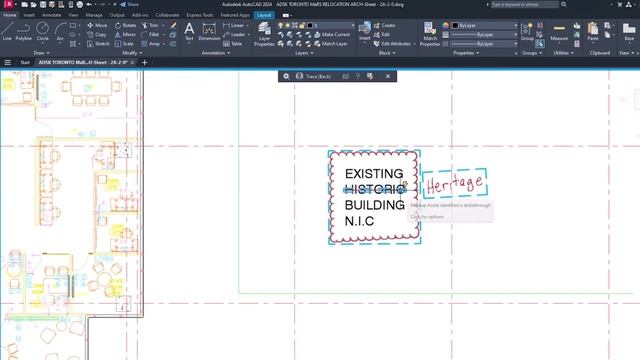Expand the Layers panel dropdown

point(304,53)
